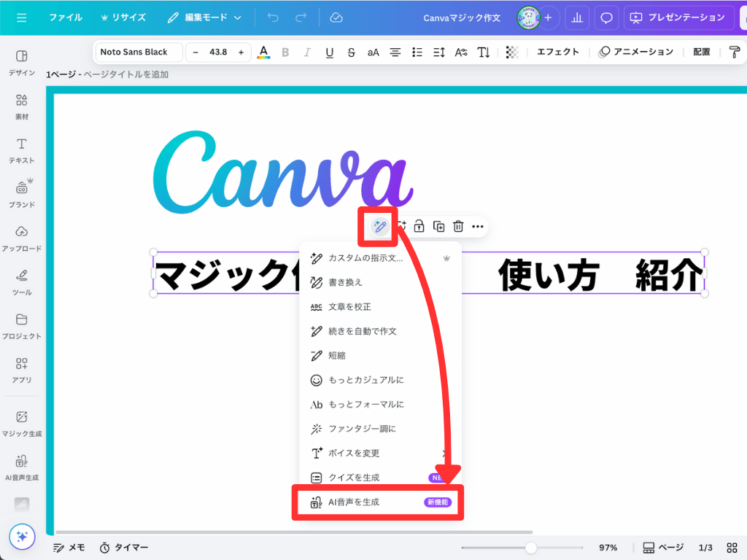Decrease font size with minus button
The height and width of the screenshot is (560, 747).
coord(196,52)
